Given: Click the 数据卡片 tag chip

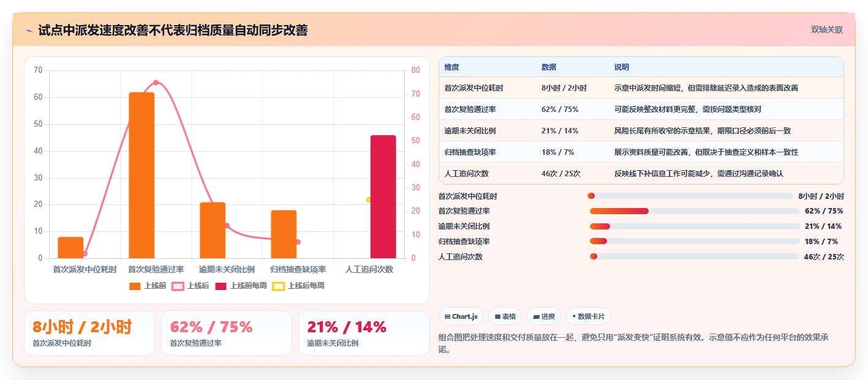Looking at the screenshot, I should coord(588,316).
